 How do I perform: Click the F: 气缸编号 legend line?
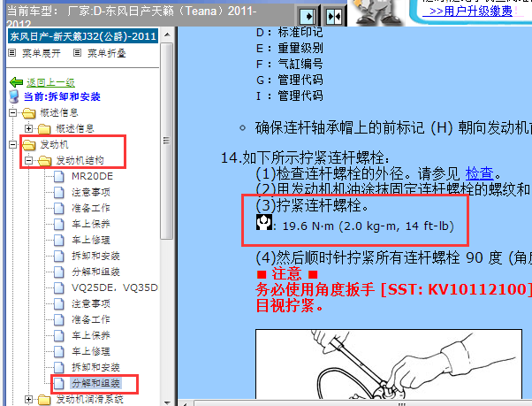(289, 65)
